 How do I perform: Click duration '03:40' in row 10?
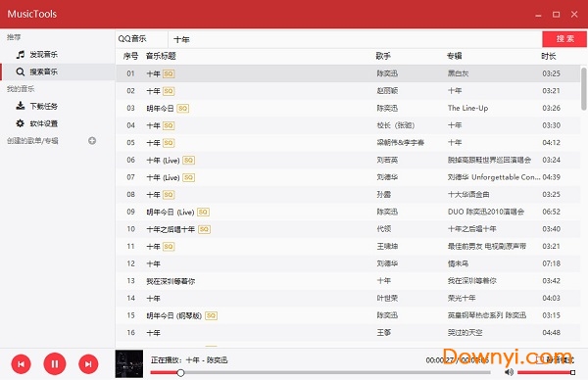click(551, 229)
